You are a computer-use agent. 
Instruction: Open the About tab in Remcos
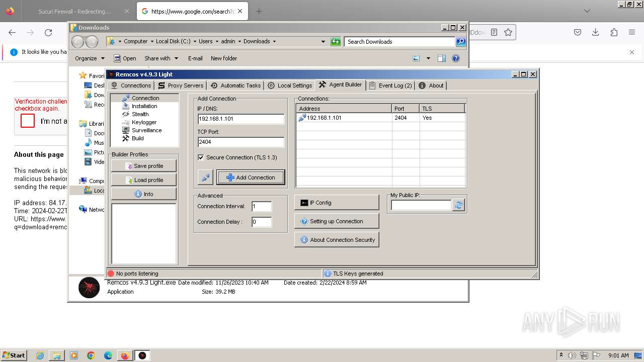coord(431,85)
